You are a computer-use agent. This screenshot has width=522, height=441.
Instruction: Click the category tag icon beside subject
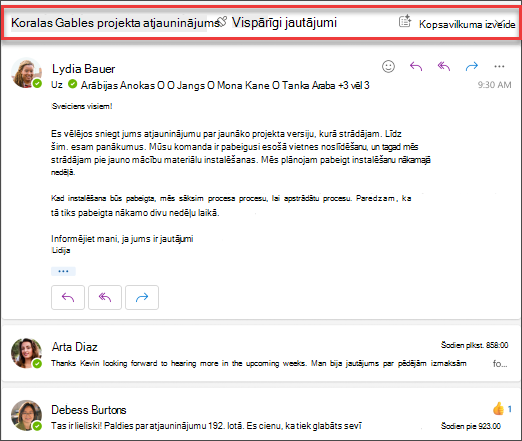[x=222, y=22]
